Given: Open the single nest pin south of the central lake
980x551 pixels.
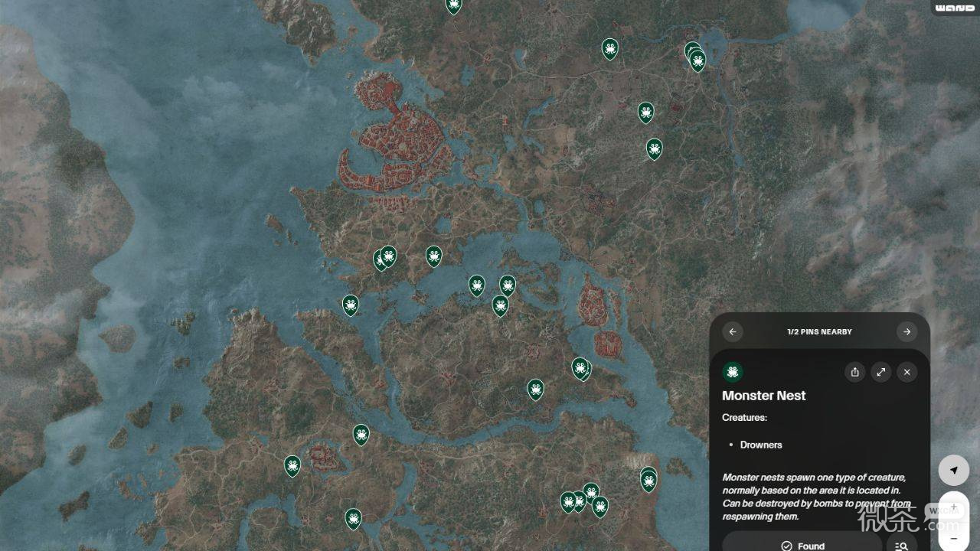Looking at the screenshot, I should (536, 389).
